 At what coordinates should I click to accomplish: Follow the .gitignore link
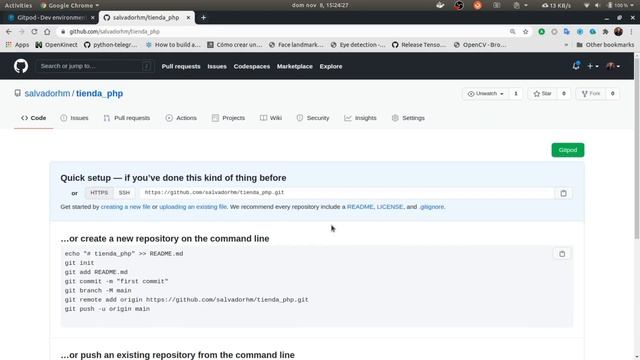click(431, 207)
